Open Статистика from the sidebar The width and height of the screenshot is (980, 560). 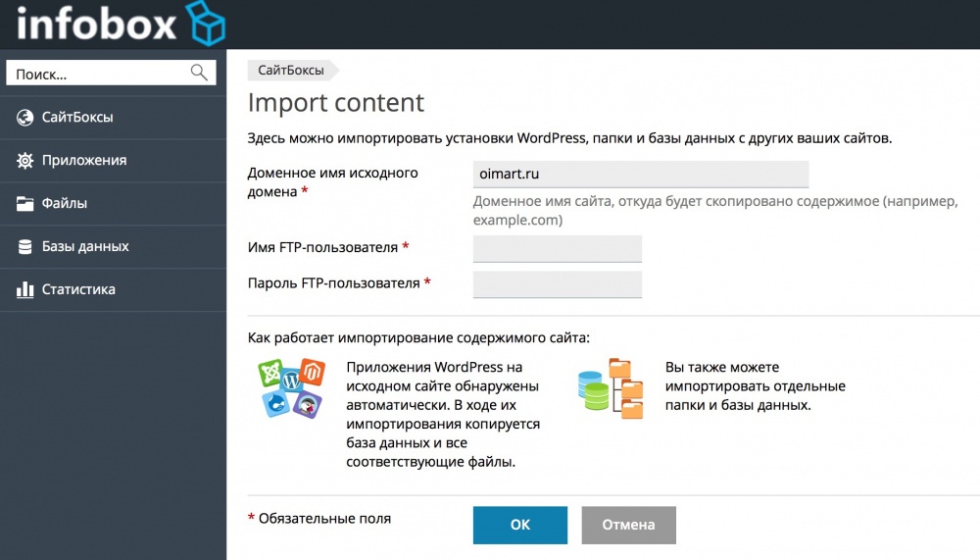(x=78, y=290)
